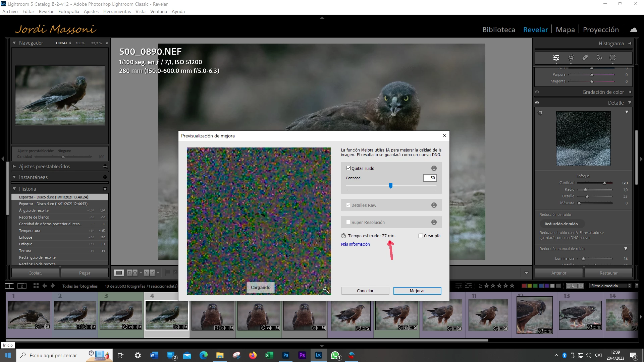
Task: Expand the Gradación de color panel
Action: click(x=603, y=92)
